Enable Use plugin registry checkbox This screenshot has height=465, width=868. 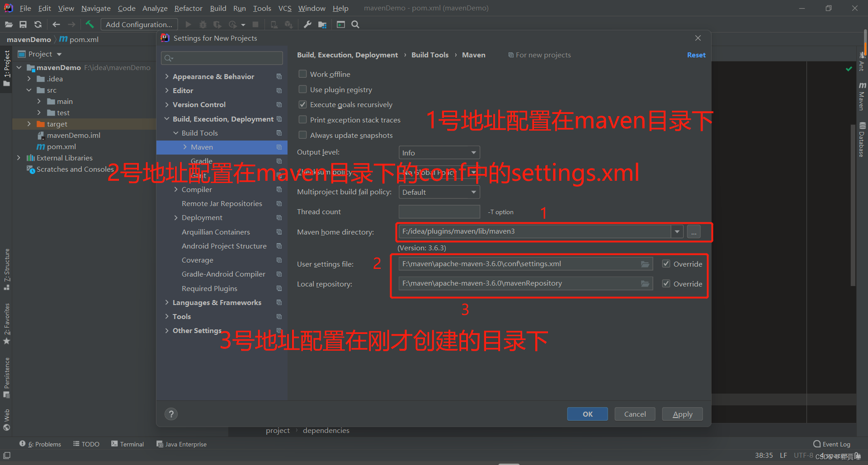[x=302, y=89]
